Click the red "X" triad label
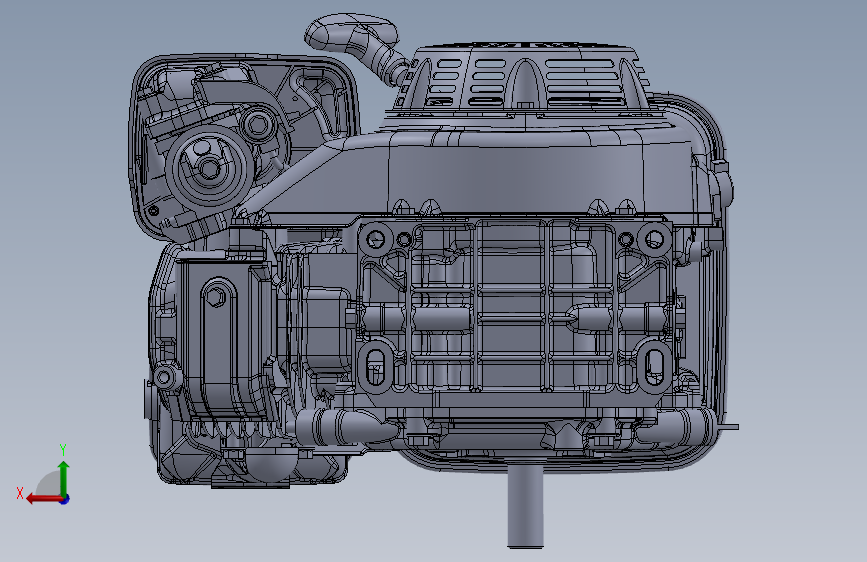867x562 pixels. coord(20,493)
